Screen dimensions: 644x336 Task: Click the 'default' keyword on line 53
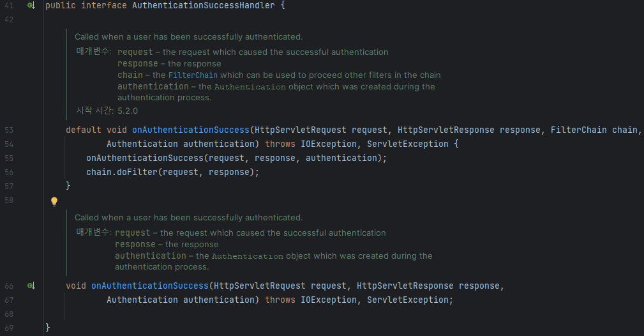coord(84,130)
